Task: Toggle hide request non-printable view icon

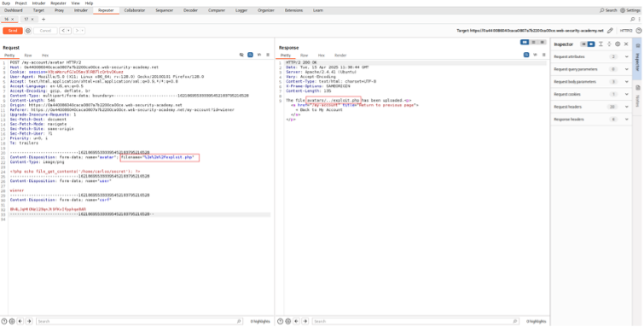Action: coord(241,55)
